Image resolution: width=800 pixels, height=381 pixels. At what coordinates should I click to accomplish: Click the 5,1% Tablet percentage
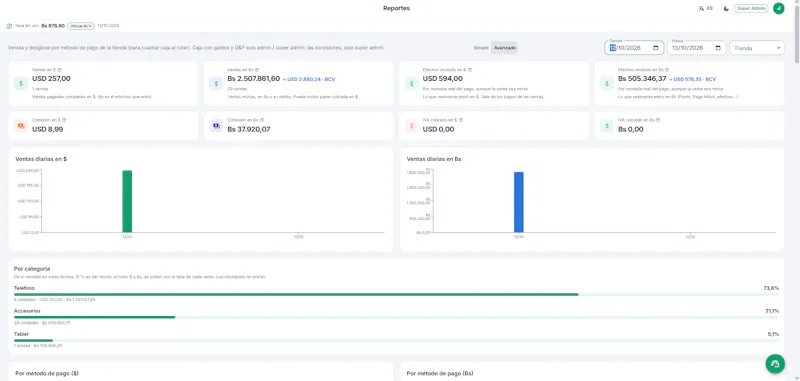773,335
